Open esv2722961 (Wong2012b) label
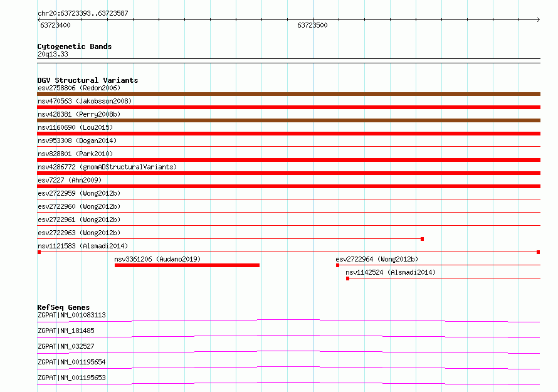The width and height of the screenshot is (558, 392). pos(79,220)
